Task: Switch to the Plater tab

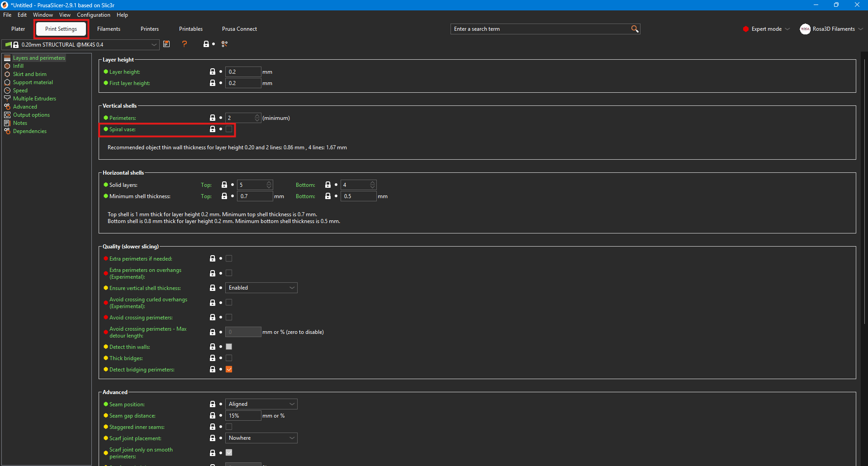Action: 18,29
